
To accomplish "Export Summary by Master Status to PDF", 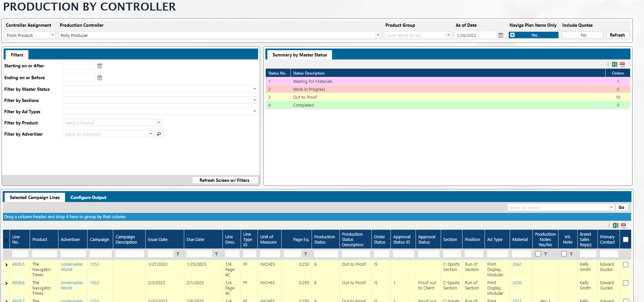I will click(622, 65).
